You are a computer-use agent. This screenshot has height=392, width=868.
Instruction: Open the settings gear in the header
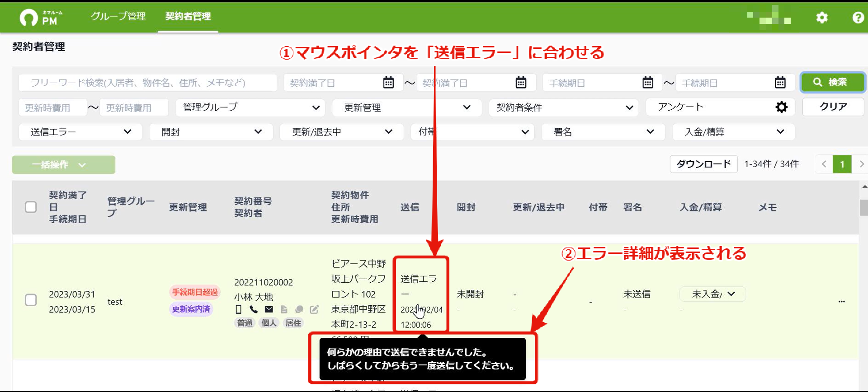(822, 17)
